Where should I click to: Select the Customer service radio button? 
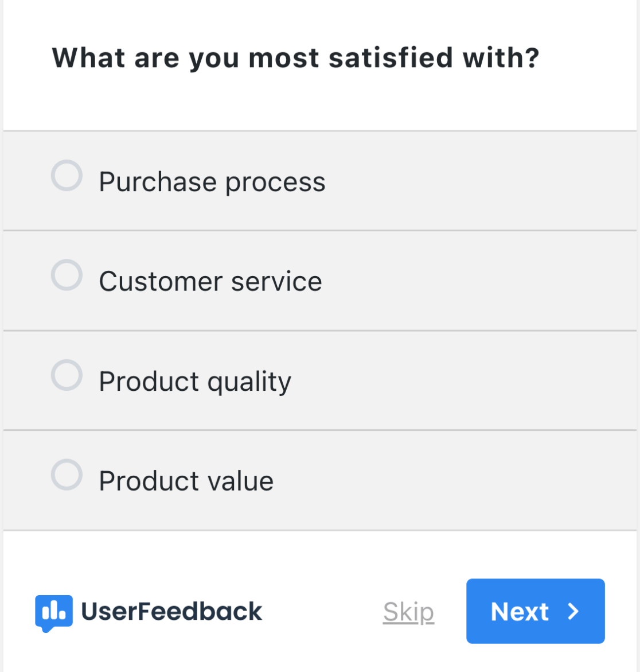[67, 275]
